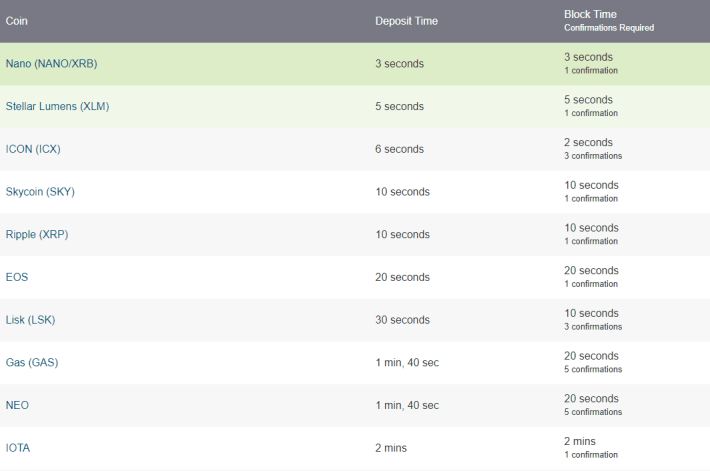Click the Block Time column header
The image size is (710, 471).
[x=590, y=14]
